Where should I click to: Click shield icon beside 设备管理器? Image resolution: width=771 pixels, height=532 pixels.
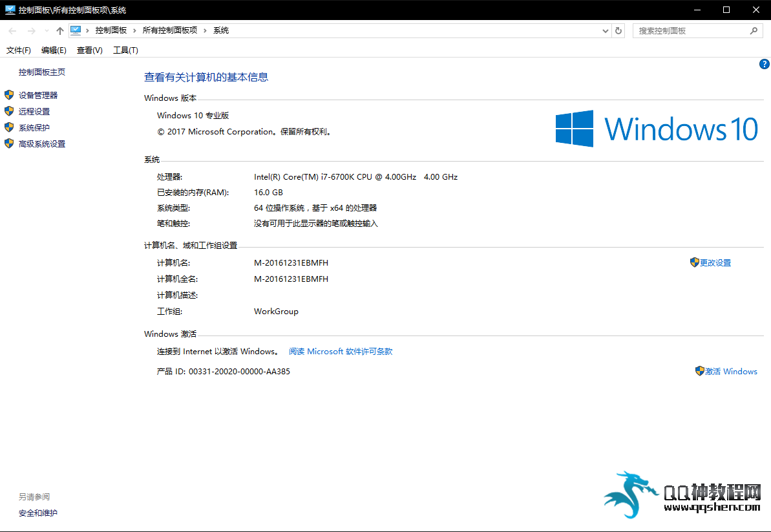tap(9, 95)
